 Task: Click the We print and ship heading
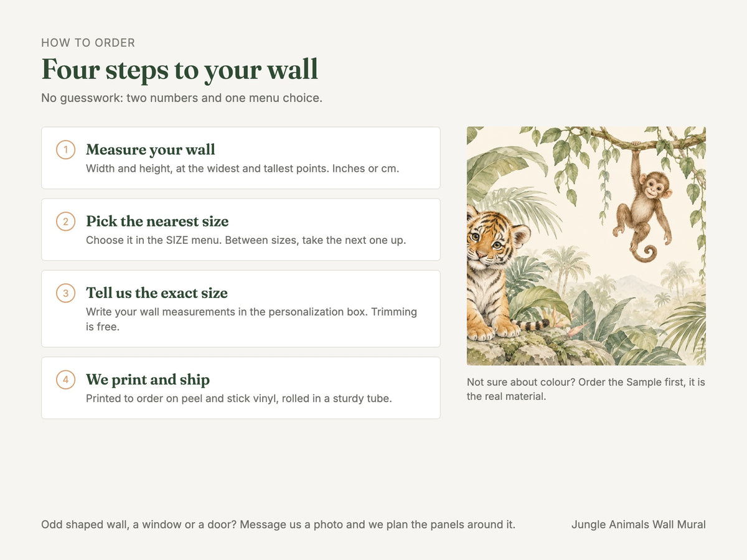[148, 379]
